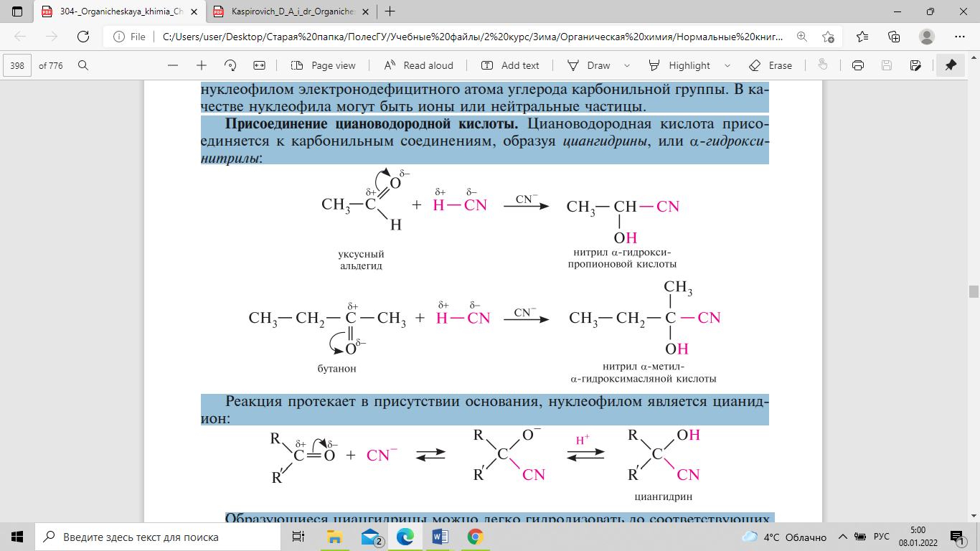
Task: Toggle touch draw hand icon
Action: coord(823,65)
